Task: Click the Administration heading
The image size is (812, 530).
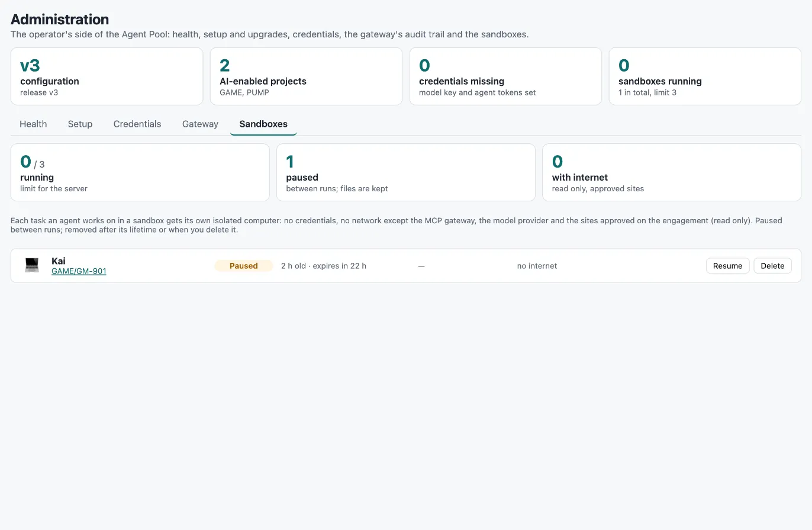Action: pos(60,19)
